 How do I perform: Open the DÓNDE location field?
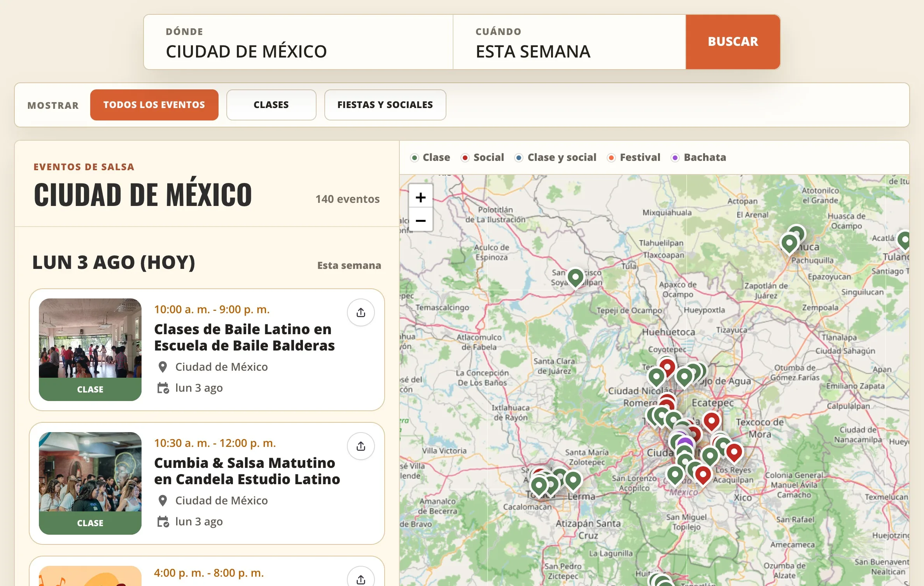[x=298, y=42]
